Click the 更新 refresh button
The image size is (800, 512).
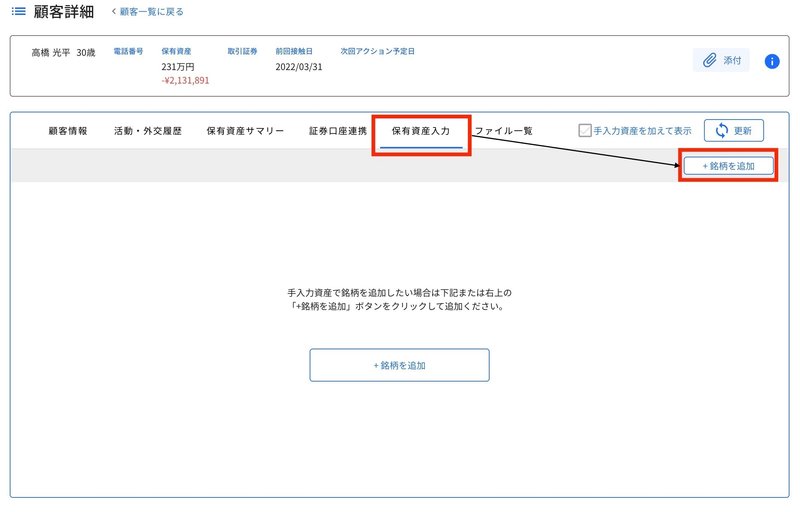pos(734,131)
